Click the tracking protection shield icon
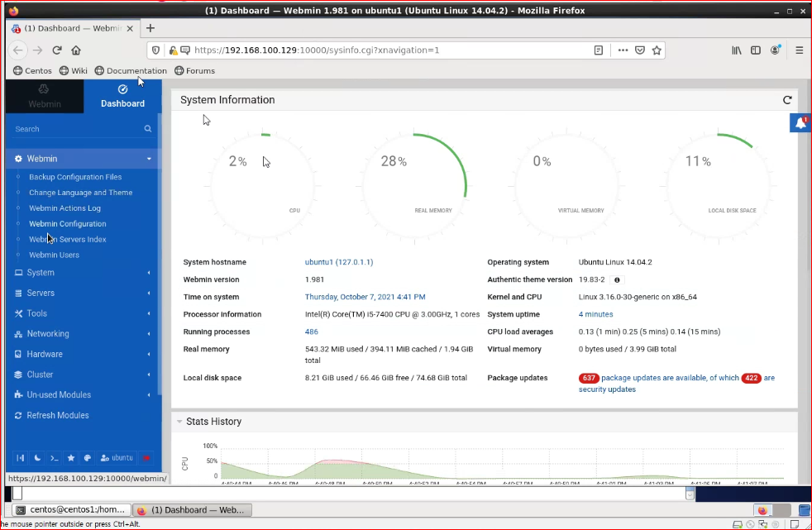The image size is (812, 530). [x=156, y=50]
